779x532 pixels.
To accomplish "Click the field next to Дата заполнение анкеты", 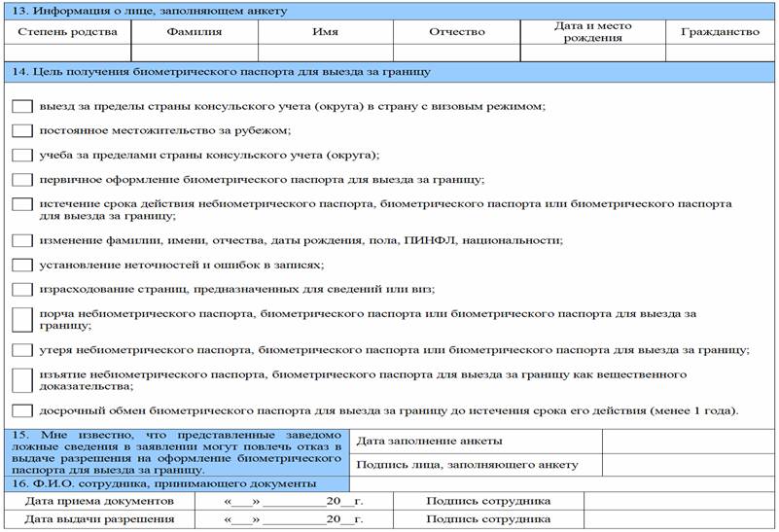I will [689, 442].
